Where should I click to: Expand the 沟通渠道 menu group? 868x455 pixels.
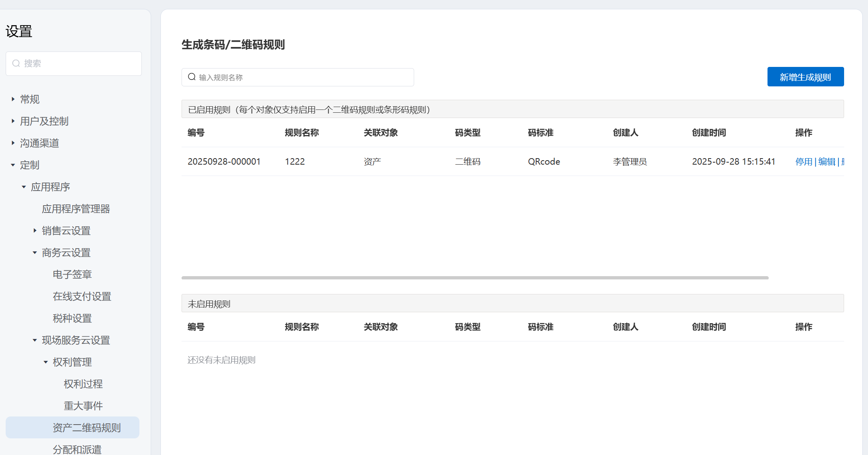[13, 143]
